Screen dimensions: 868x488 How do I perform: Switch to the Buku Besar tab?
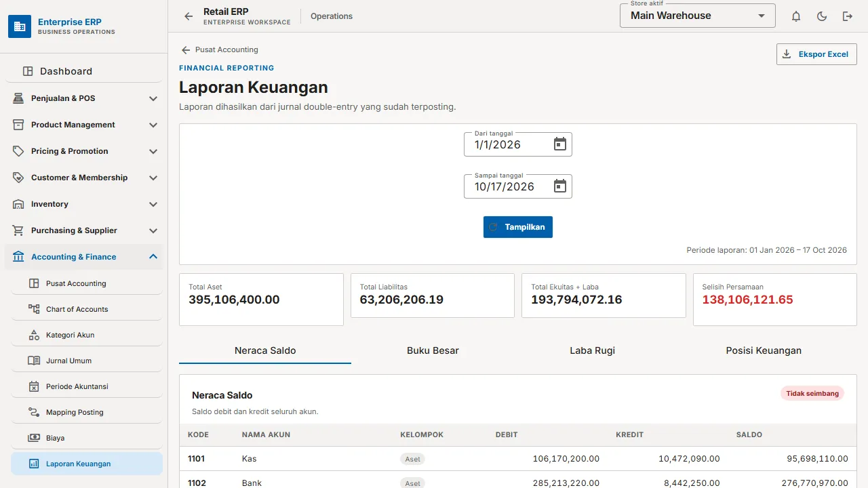coord(433,350)
